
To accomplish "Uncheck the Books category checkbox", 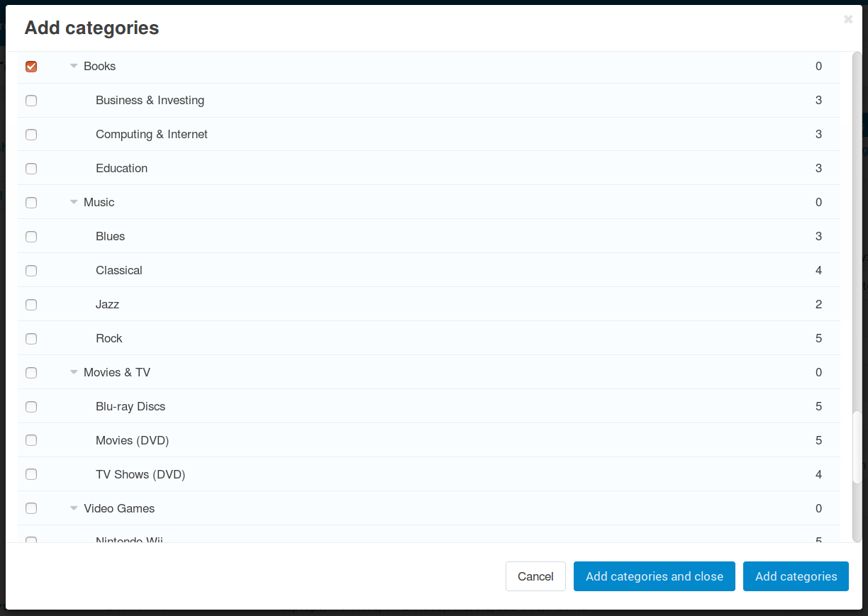I will point(31,67).
